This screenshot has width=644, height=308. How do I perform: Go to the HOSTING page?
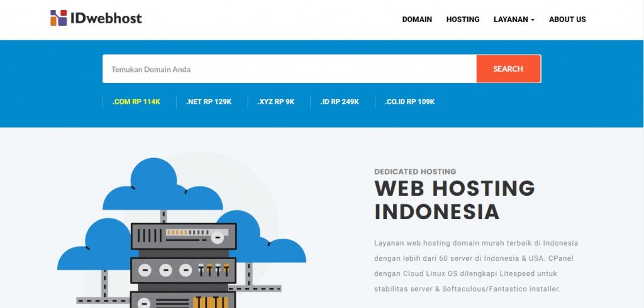click(x=463, y=20)
